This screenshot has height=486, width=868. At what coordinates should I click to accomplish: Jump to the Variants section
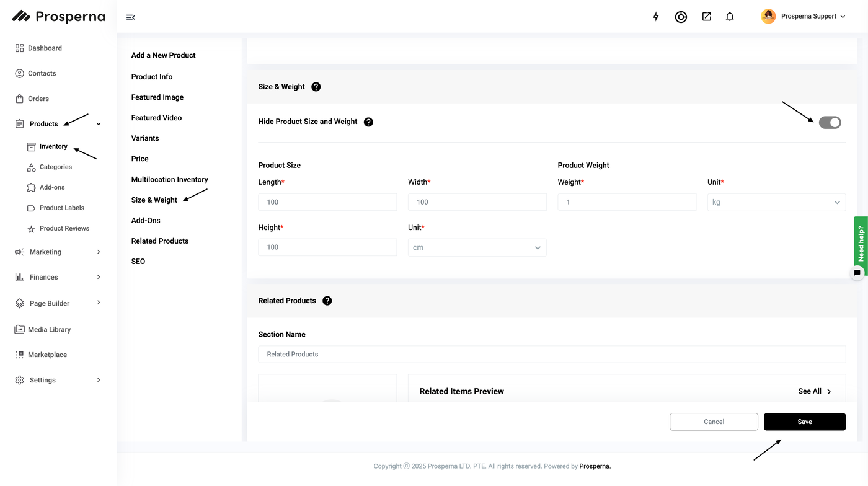click(145, 138)
